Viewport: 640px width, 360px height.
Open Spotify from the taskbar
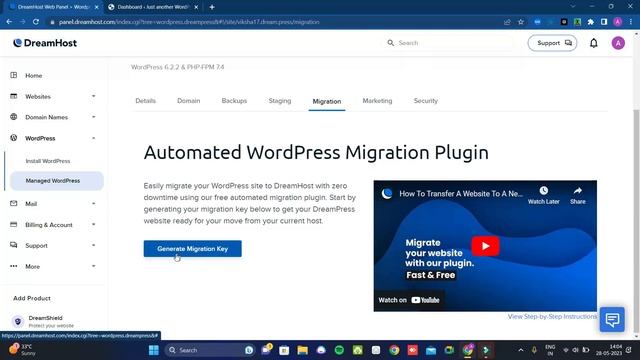[x=339, y=350]
